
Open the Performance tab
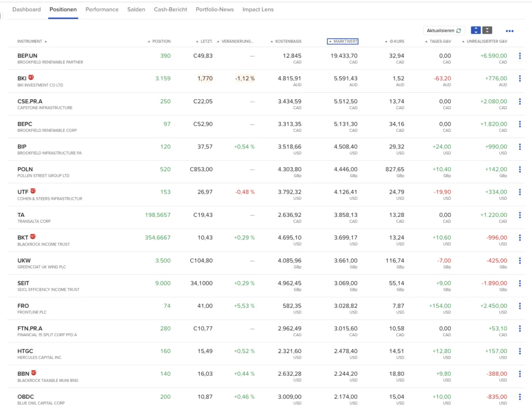tap(102, 9)
